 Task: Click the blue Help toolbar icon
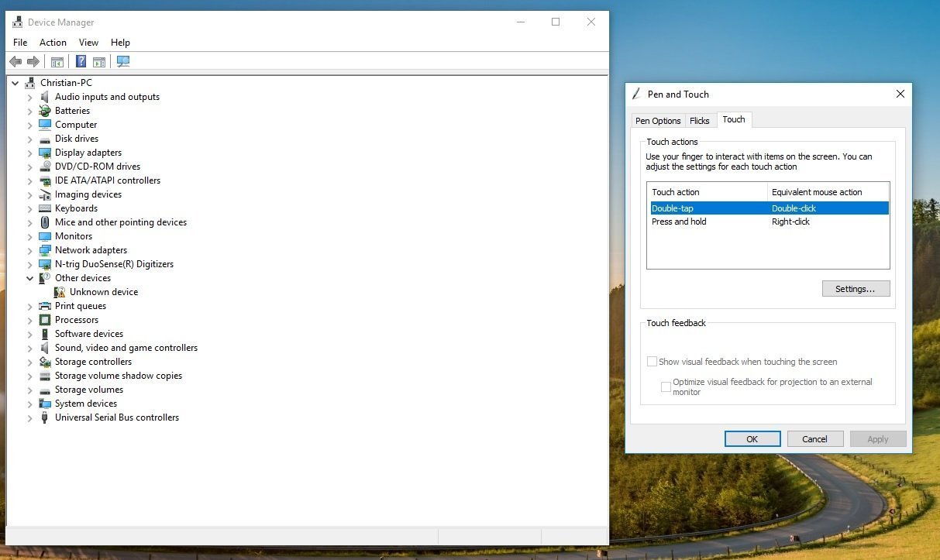coord(81,61)
